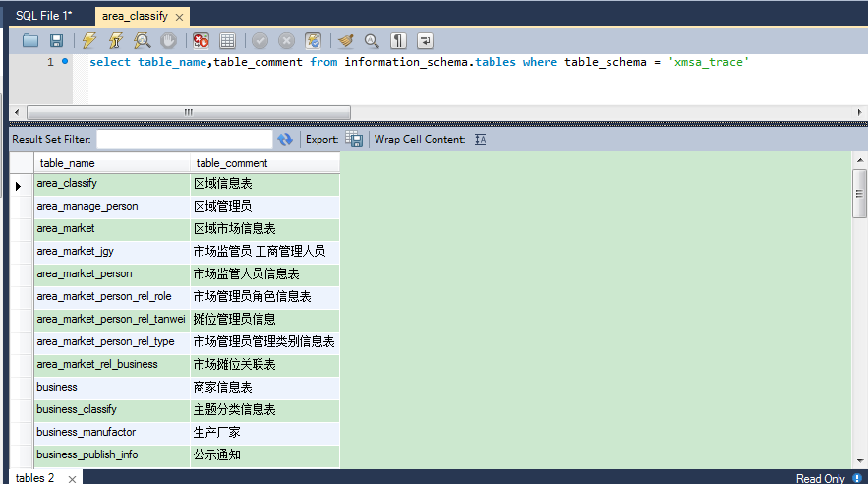Click comment cell 市场摊位关联表
The image size is (868, 484).
click(x=264, y=366)
